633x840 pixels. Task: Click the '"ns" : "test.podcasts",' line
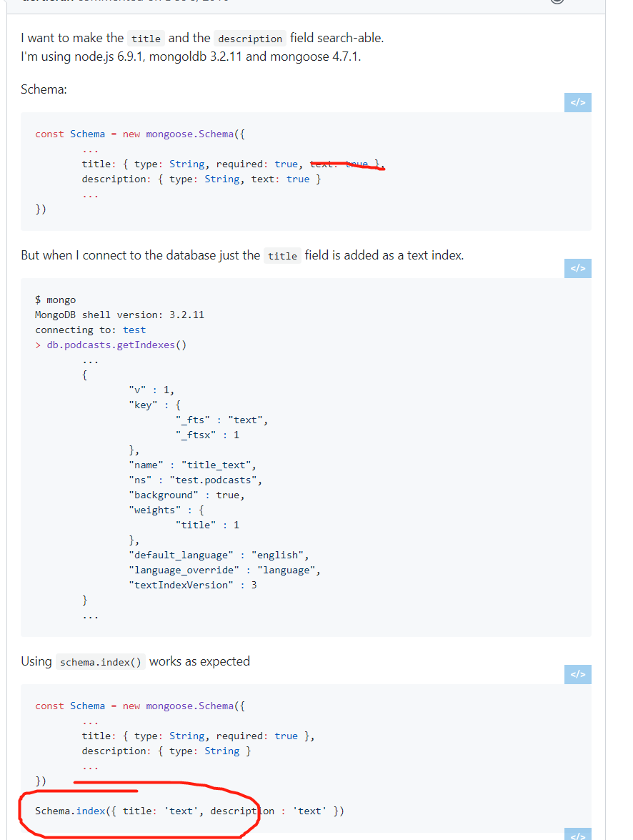tap(196, 480)
